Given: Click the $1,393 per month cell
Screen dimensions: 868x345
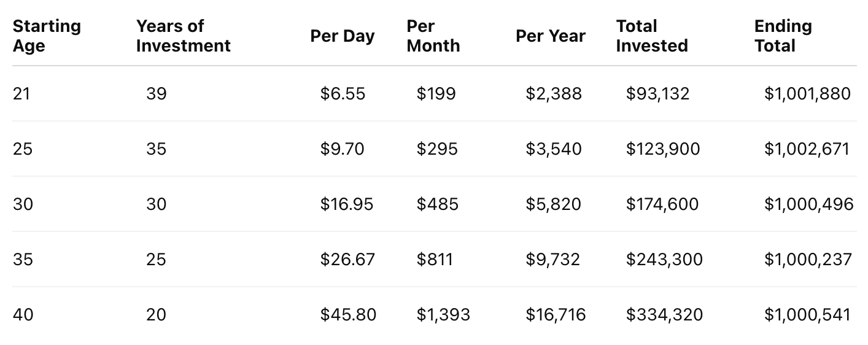Looking at the screenshot, I should pos(443,314).
